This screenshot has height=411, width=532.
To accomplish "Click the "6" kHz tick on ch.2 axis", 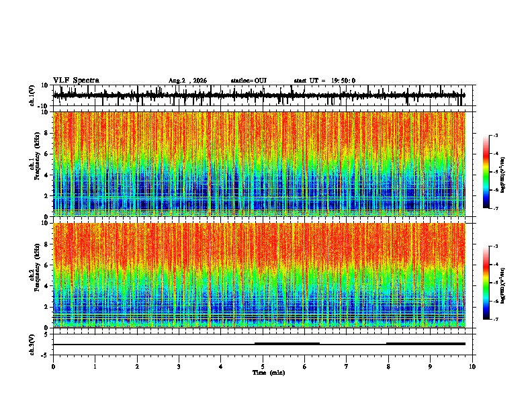I will 47,265.
